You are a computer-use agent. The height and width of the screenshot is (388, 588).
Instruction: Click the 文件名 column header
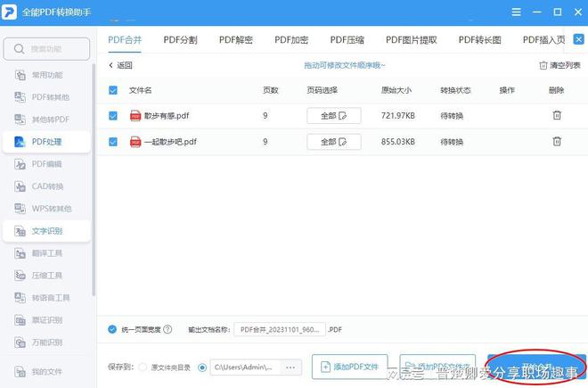click(x=140, y=90)
